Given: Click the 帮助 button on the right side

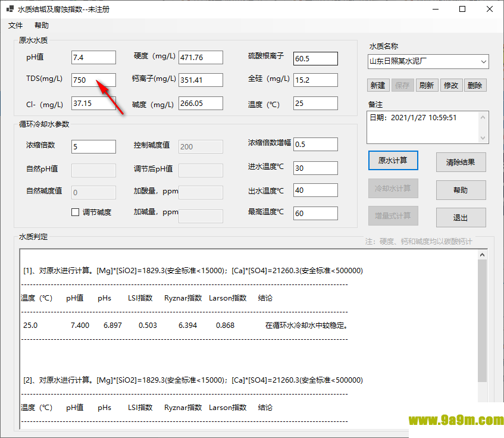Looking at the screenshot, I should tap(461, 190).
